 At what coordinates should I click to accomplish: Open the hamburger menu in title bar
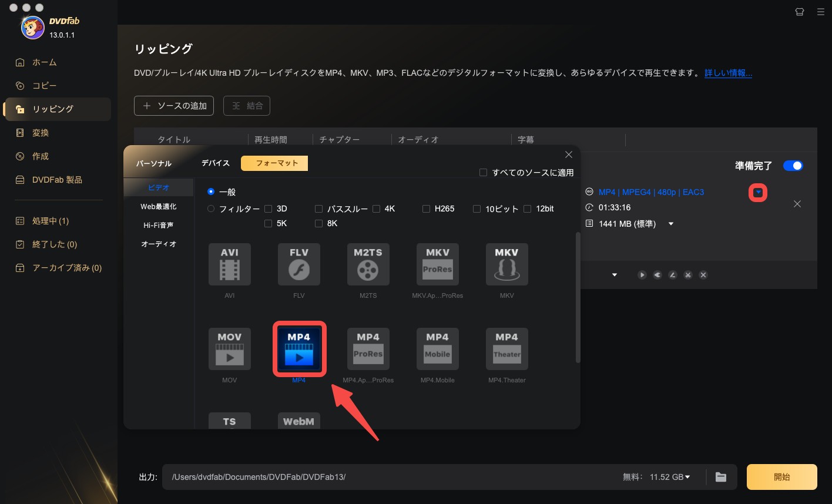(821, 11)
